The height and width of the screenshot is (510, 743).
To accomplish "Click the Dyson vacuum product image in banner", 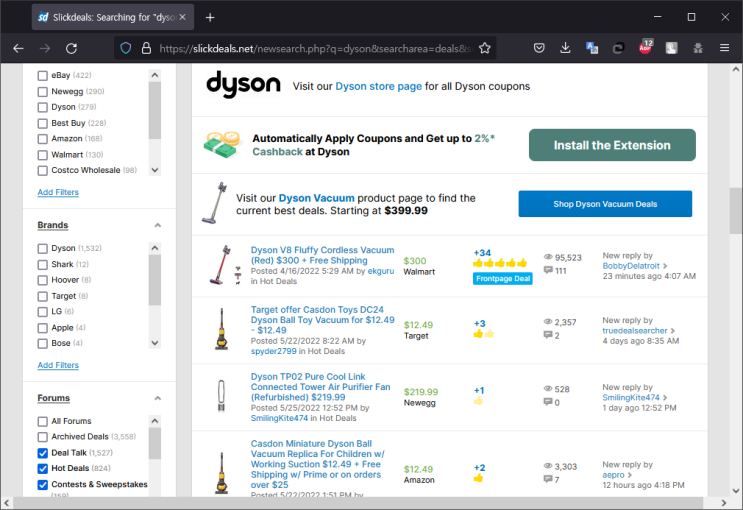I will click(214, 203).
